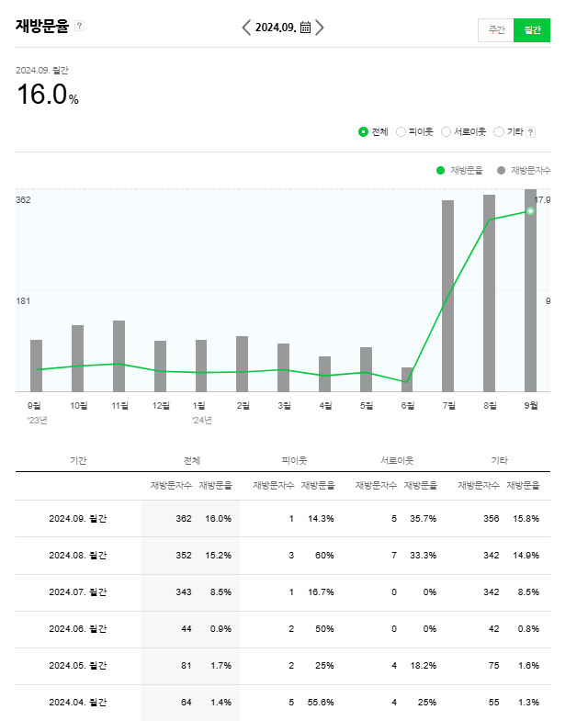Open the calendar date picker icon
The width and height of the screenshot is (588, 721).
click(305, 28)
